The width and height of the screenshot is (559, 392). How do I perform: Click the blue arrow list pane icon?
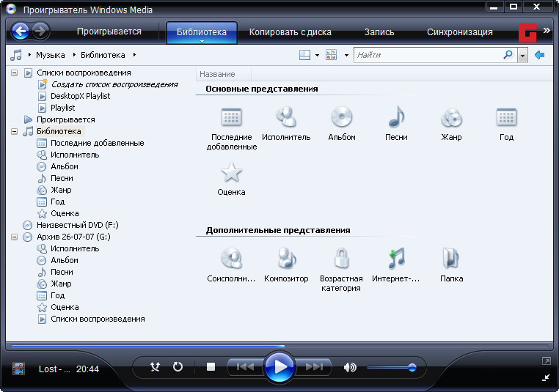tap(540, 55)
